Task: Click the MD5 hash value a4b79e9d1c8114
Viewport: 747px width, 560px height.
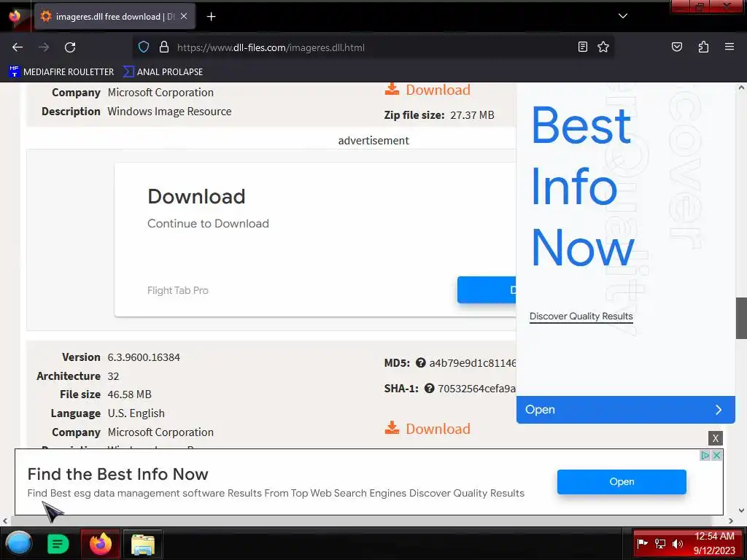Action: click(472, 363)
